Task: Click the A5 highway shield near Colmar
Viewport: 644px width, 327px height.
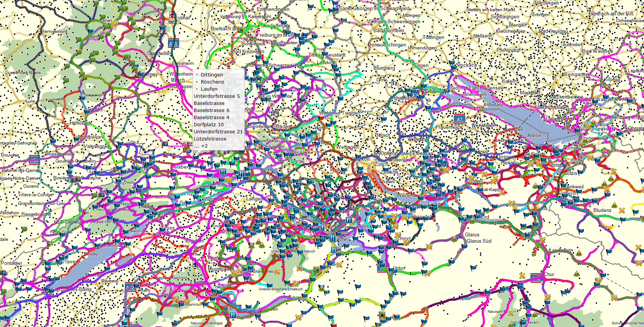Action: [x=173, y=43]
